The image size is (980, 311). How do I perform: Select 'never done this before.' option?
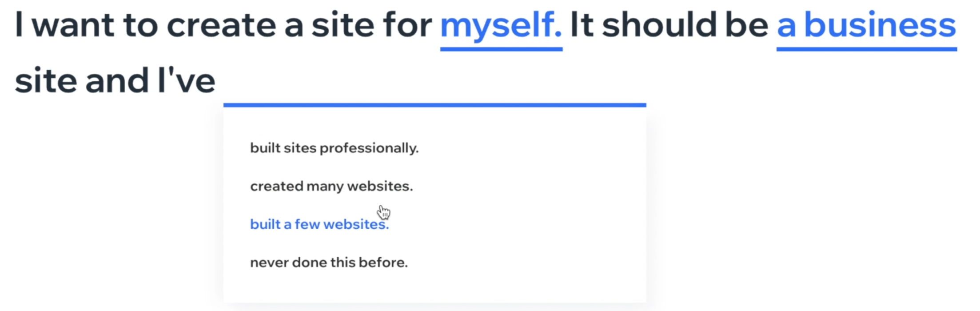click(329, 263)
